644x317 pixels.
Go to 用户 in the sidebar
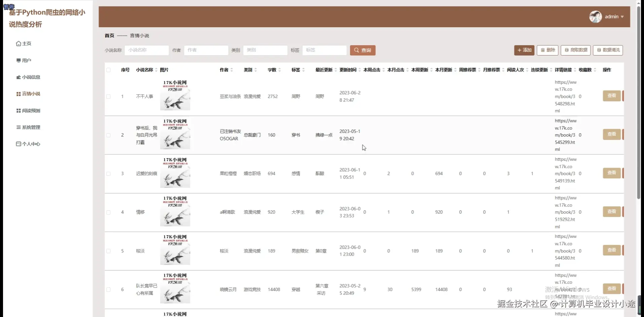click(24, 60)
